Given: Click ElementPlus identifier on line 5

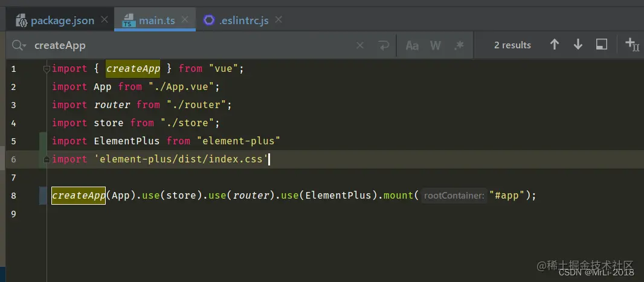Looking at the screenshot, I should point(126,141).
